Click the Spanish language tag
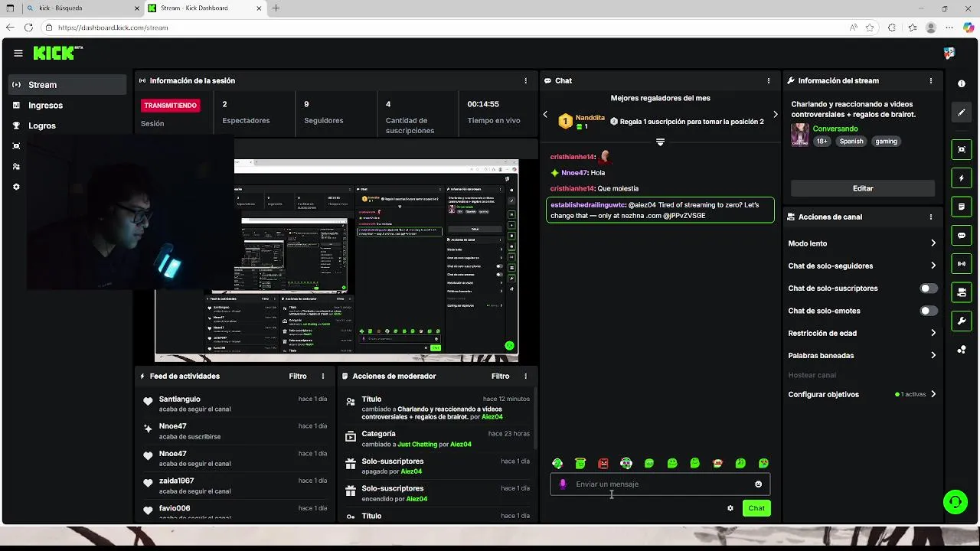Image resolution: width=980 pixels, height=551 pixels. (x=851, y=142)
